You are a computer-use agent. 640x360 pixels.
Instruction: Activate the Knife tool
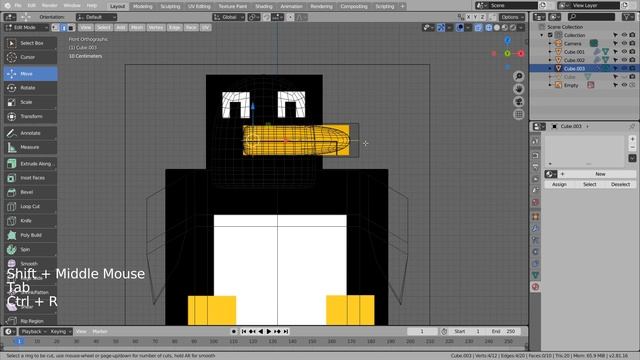(x=31, y=221)
